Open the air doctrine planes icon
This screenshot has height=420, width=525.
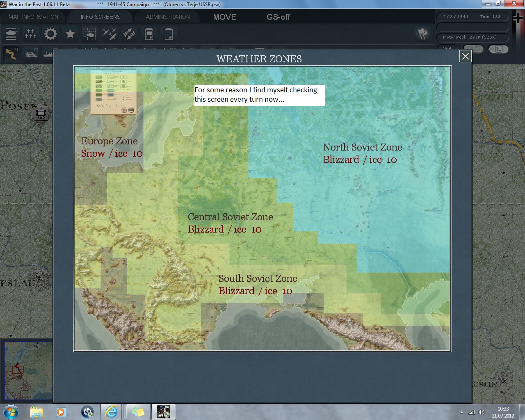pyautogui.click(x=110, y=34)
